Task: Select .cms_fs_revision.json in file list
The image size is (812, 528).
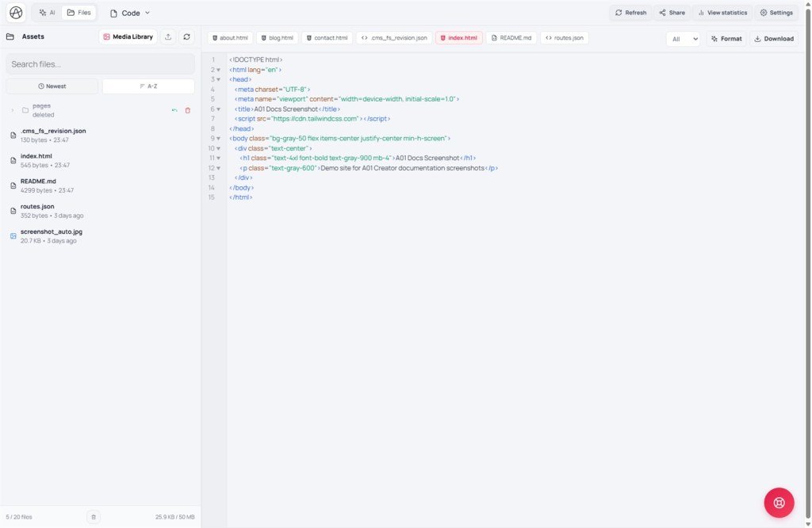Action: coord(100,135)
